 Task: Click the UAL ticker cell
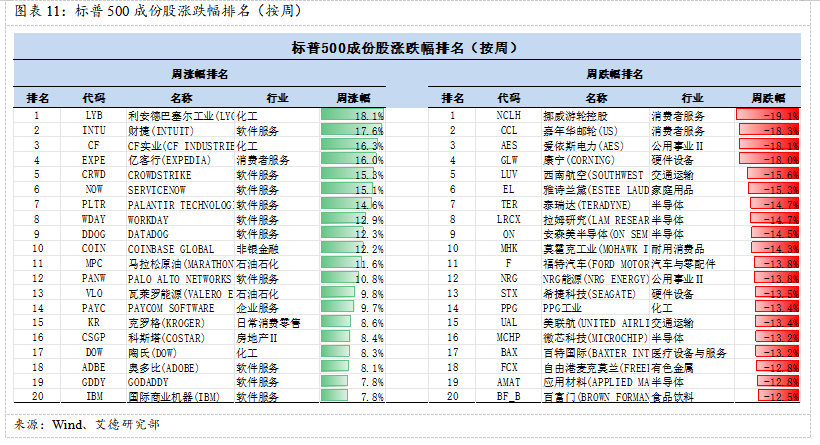click(508, 323)
